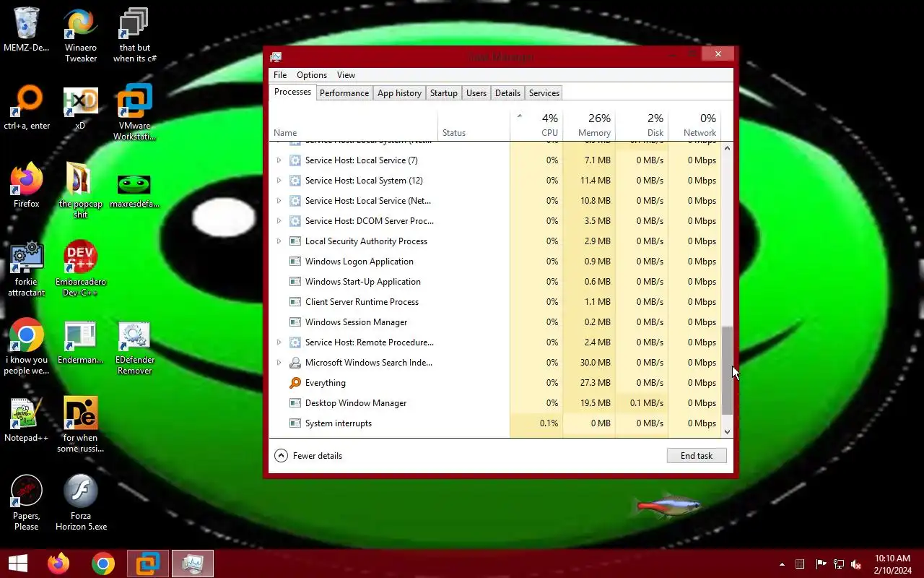Expand Service Host: Remote Procedure...

[279, 342]
